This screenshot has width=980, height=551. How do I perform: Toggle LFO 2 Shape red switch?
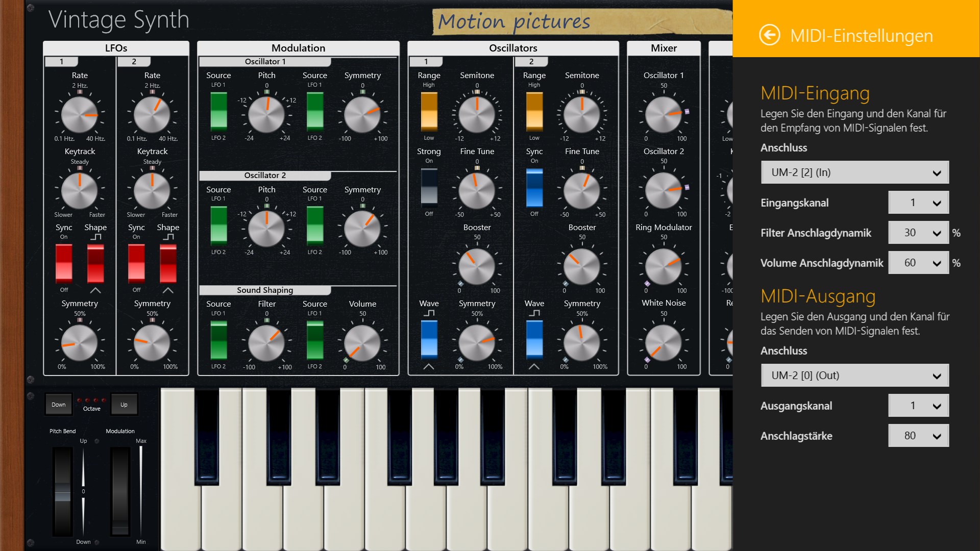pos(168,263)
